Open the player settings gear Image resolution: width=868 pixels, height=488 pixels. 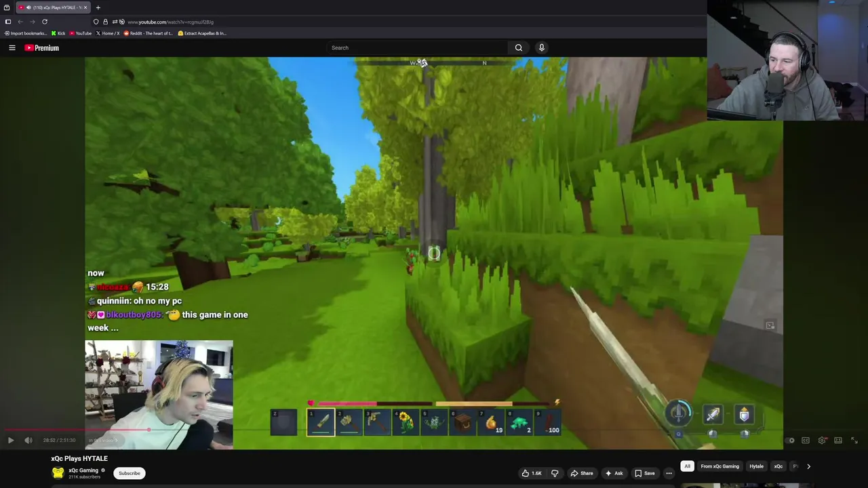coord(822,441)
